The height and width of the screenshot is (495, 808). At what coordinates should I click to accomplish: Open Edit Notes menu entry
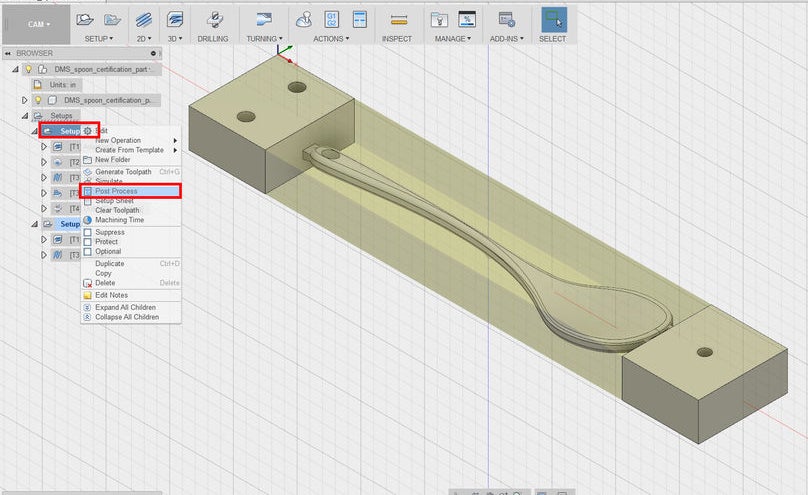click(131, 295)
